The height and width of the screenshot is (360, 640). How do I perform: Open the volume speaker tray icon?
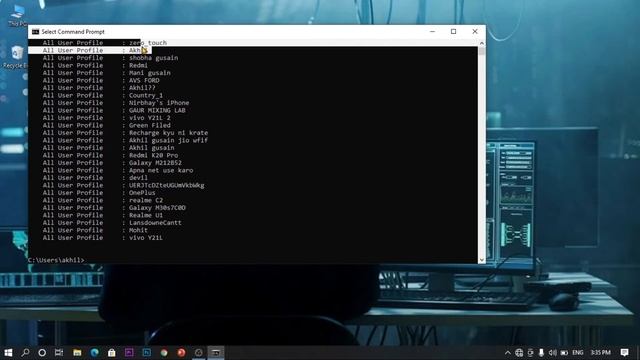pos(553,353)
